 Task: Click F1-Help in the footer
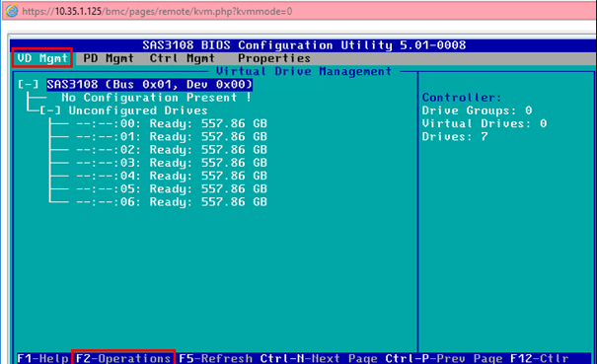tap(42, 358)
